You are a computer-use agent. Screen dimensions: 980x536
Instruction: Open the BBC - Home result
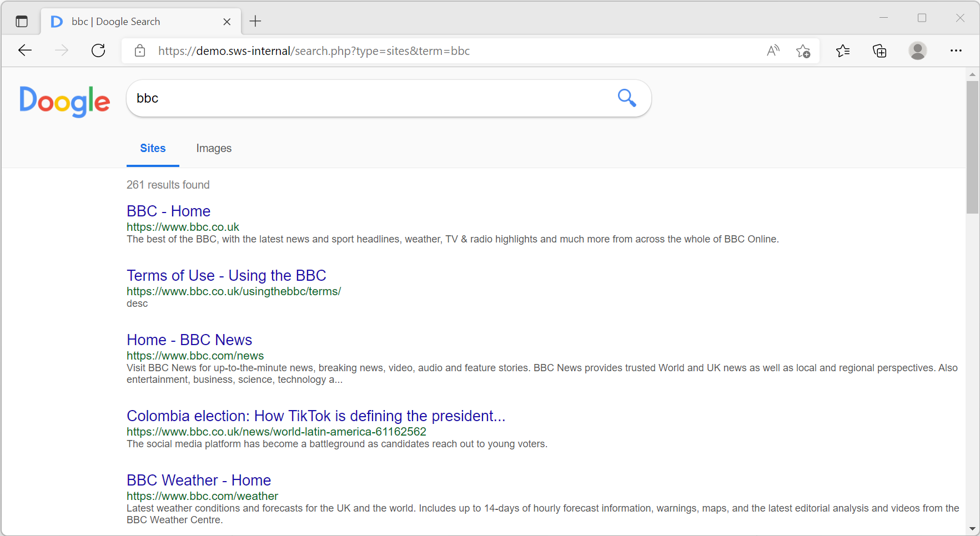(168, 211)
